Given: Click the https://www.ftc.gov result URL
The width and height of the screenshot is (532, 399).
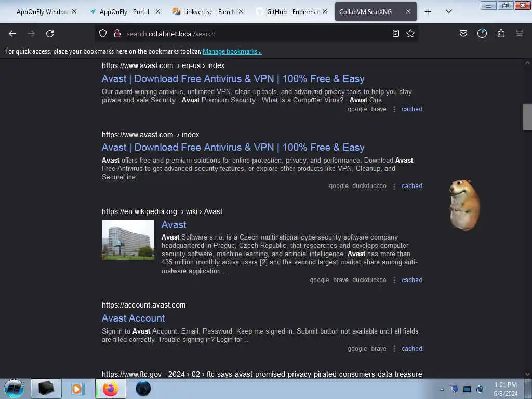Looking at the screenshot, I should pos(262,374).
